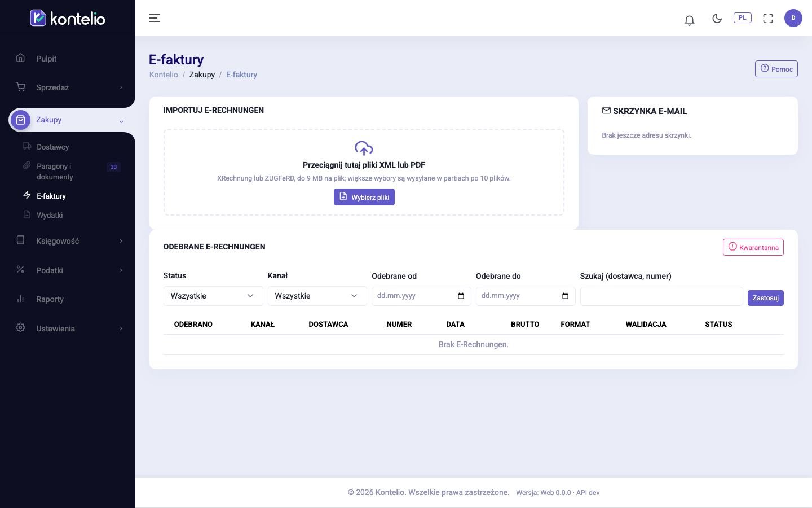Screen dimensions: 812x508
Task: Open the notifications bell
Action: (689, 20)
